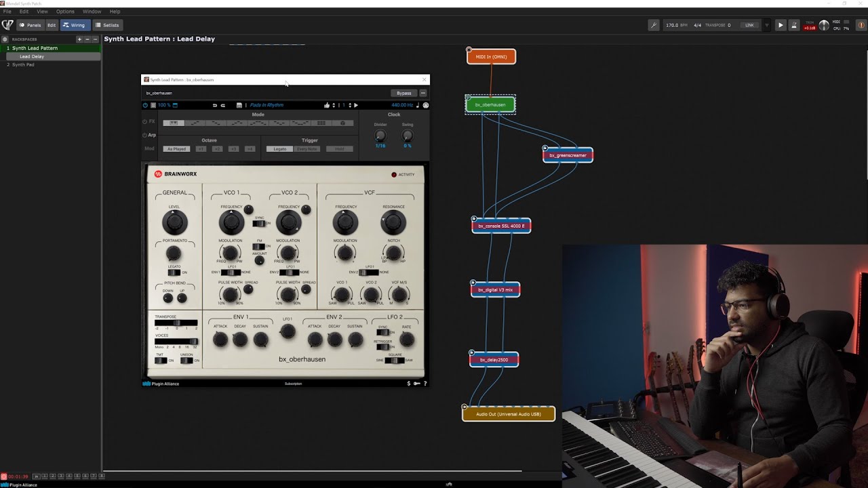Viewport: 868px width, 488px height.
Task: Open the Edit menu
Action: (x=24, y=12)
